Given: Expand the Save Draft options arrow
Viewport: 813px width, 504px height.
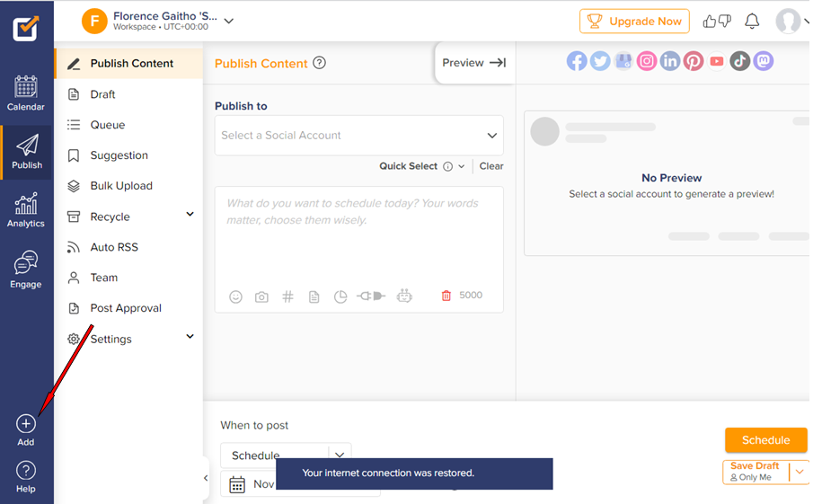Looking at the screenshot, I should [800, 472].
